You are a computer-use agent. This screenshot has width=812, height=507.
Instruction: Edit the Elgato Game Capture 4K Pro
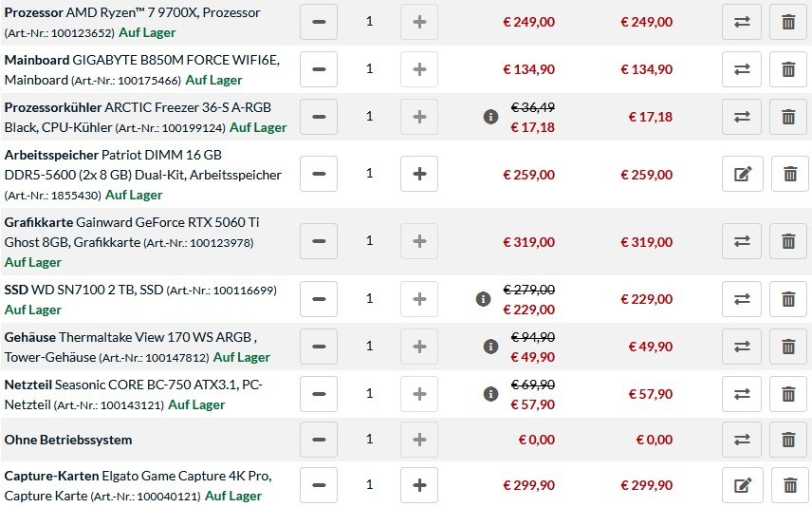coord(742,485)
